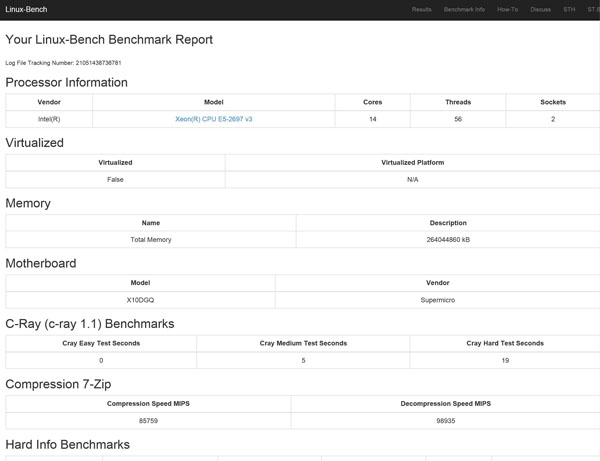Open Benchmark Info in navbar
Viewport: 600px width, 461px height.
tap(464, 9)
